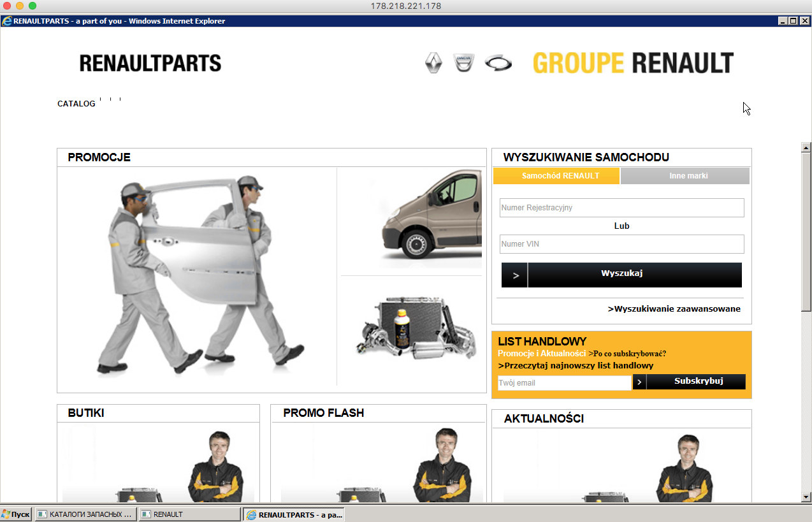This screenshot has width=812, height=522.
Task: Switch to the "Inne marki" tab
Action: [685, 176]
